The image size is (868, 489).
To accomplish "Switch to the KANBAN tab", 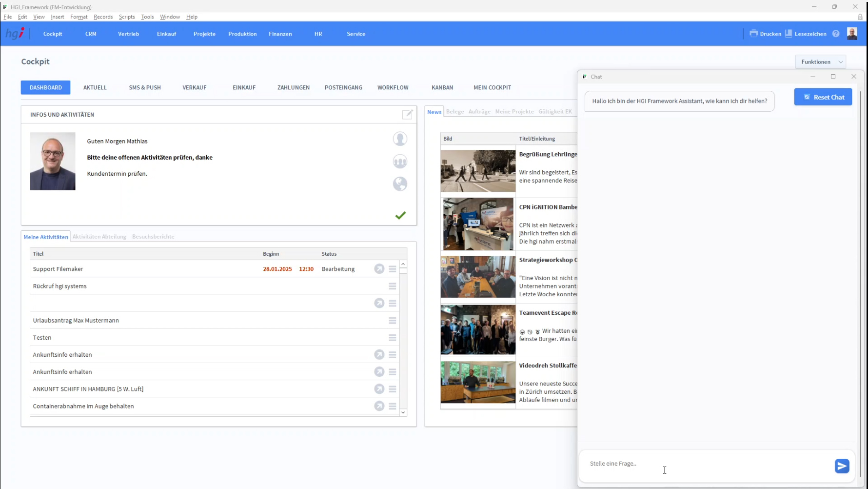I will [x=442, y=87].
